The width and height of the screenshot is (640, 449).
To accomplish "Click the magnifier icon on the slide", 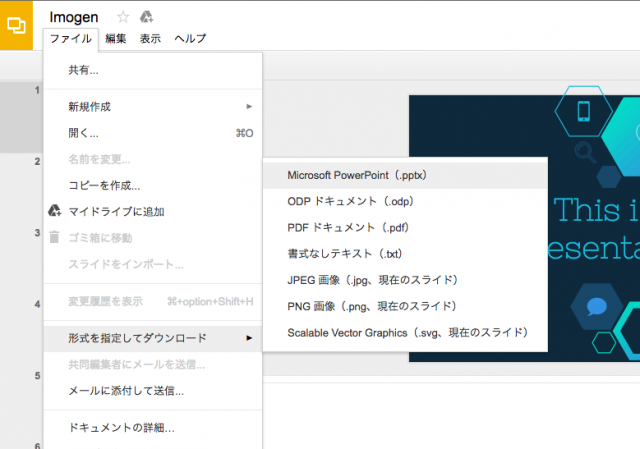I will click(585, 151).
